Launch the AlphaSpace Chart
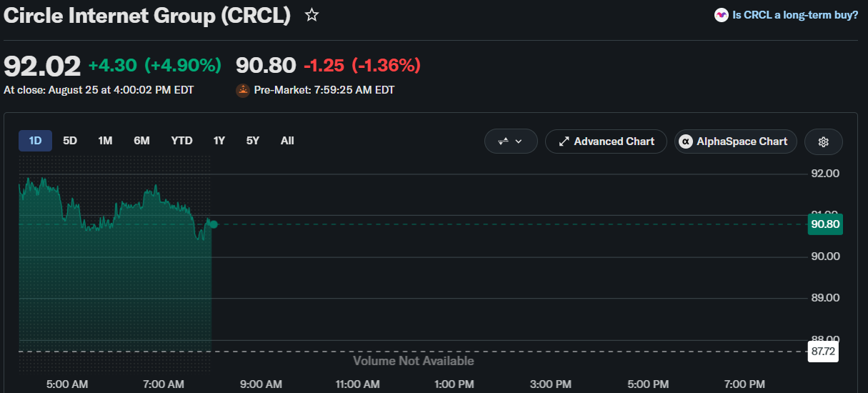Image resolution: width=868 pixels, height=393 pixels. pos(735,141)
